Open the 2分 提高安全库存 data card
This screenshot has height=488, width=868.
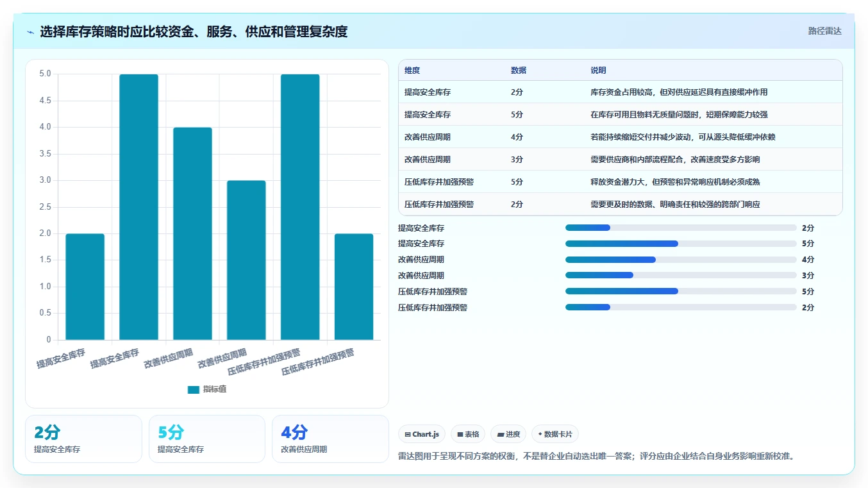click(83, 439)
